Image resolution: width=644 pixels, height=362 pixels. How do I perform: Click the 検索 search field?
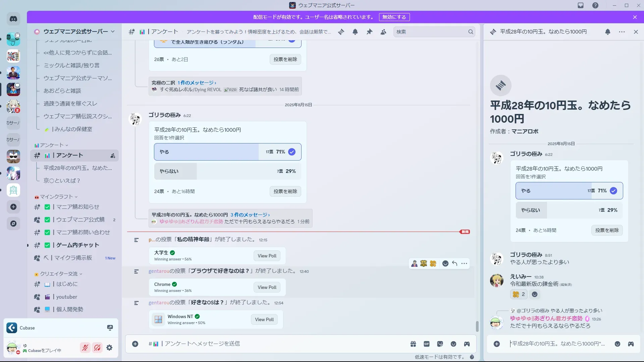click(x=431, y=32)
